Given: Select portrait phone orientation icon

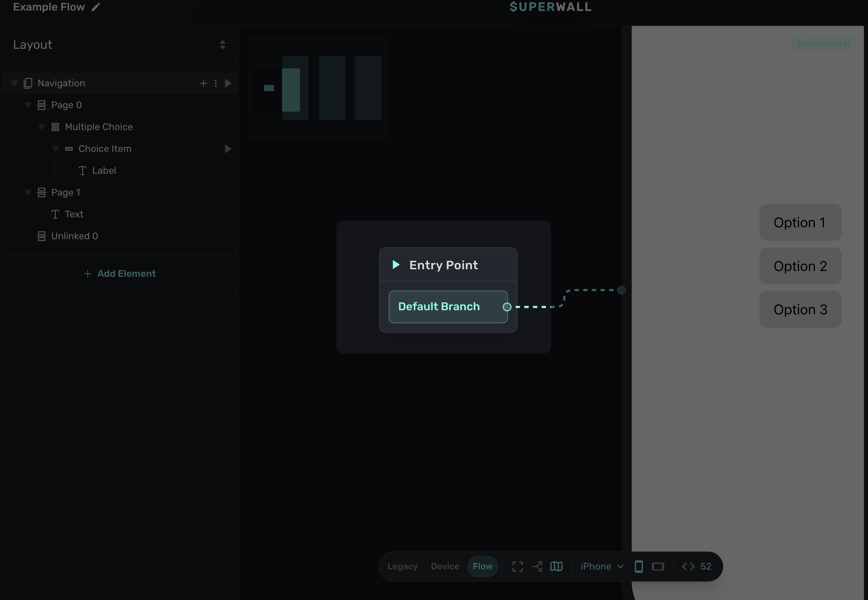Looking at the screenshot, I should point(638,566).
